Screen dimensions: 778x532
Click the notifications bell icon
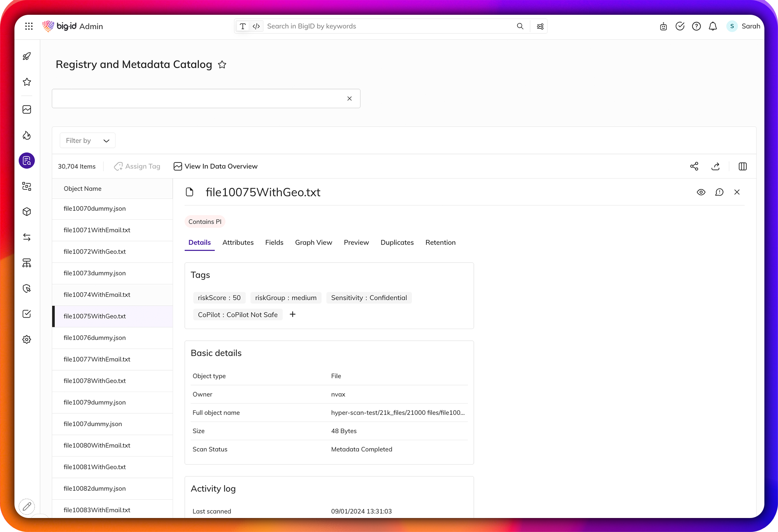coord(713,26)
